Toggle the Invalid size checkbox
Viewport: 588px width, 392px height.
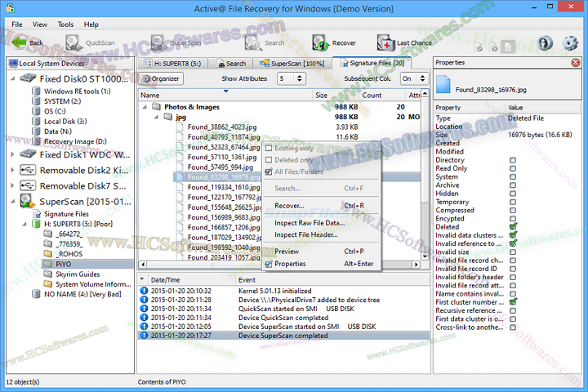(513, 252)
